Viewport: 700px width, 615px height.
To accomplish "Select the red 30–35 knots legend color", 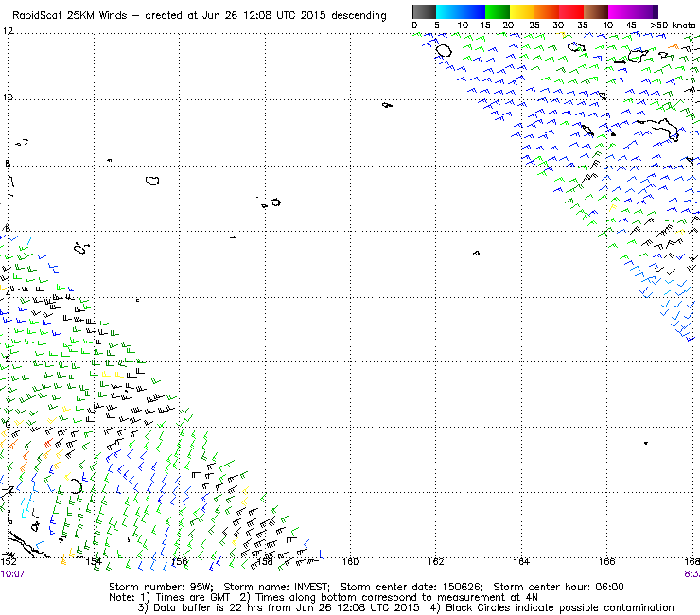I will coord(571,11).
